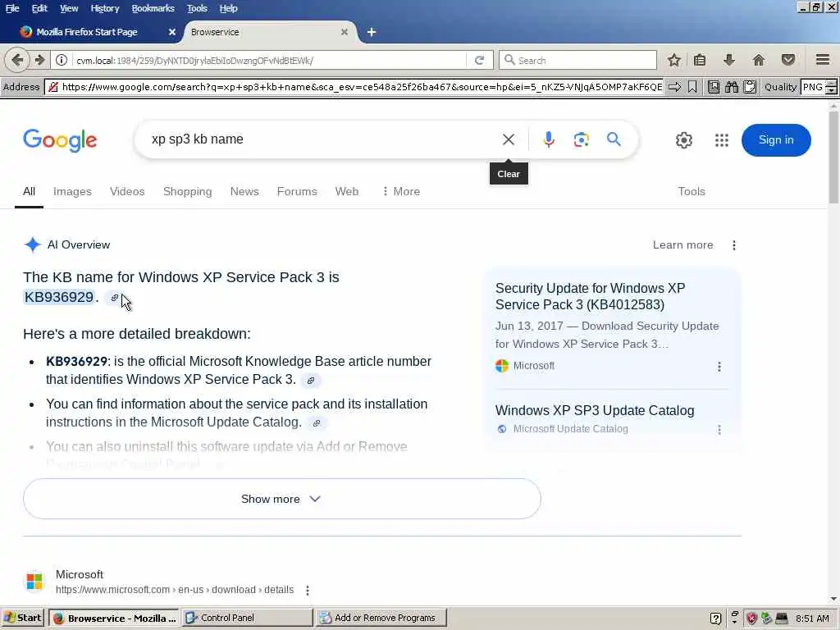This screenshot has width=840, height=630.
Task: Select the Shopping search tab
Action: pyautogui.click(x=188, y=191)
